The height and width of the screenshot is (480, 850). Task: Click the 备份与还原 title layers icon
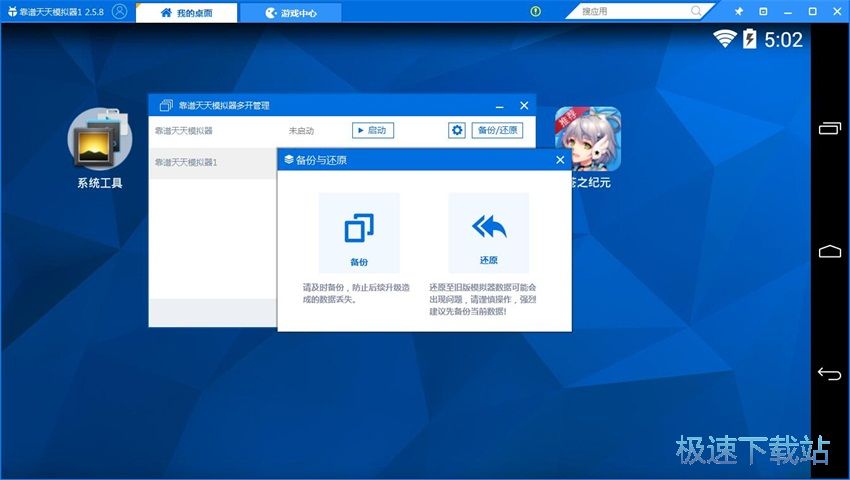pos(289,159)
